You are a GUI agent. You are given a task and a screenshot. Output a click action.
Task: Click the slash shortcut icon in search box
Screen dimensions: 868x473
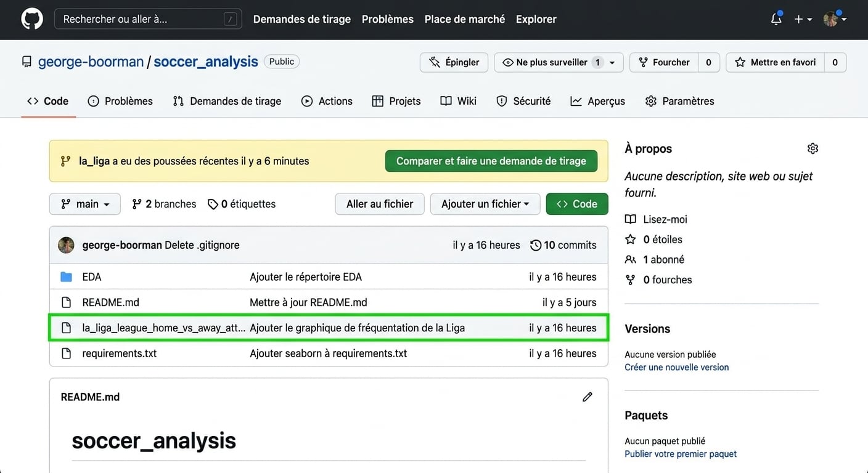tap(231, 20)
